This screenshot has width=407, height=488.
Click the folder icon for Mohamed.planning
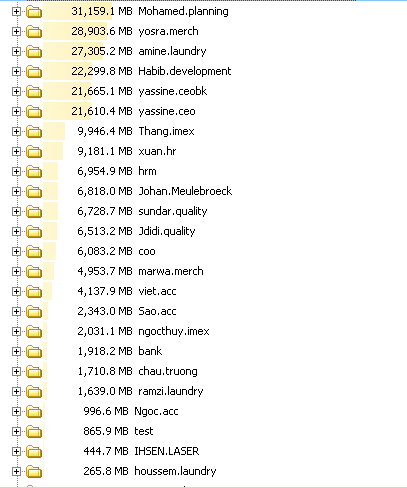pyautogui.click(x=34, y=12)
